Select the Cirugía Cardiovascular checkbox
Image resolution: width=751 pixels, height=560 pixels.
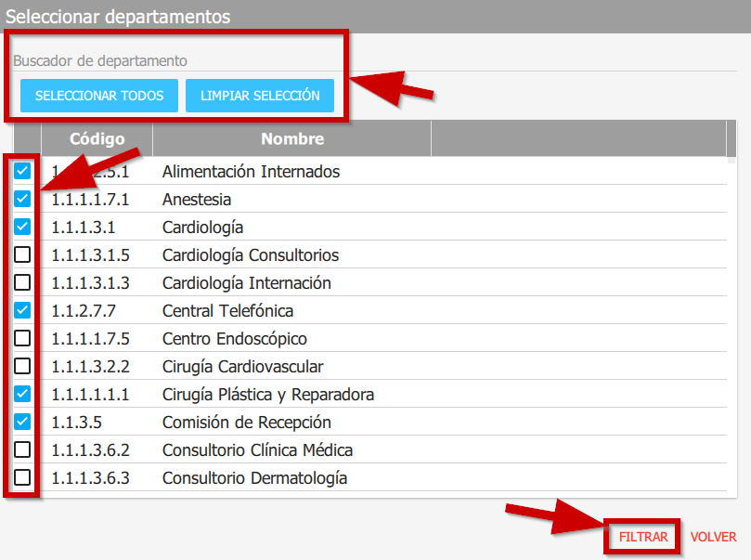coord(22,366)
